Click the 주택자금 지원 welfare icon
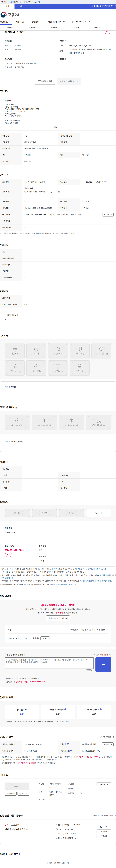 click(x=14, y=368)
